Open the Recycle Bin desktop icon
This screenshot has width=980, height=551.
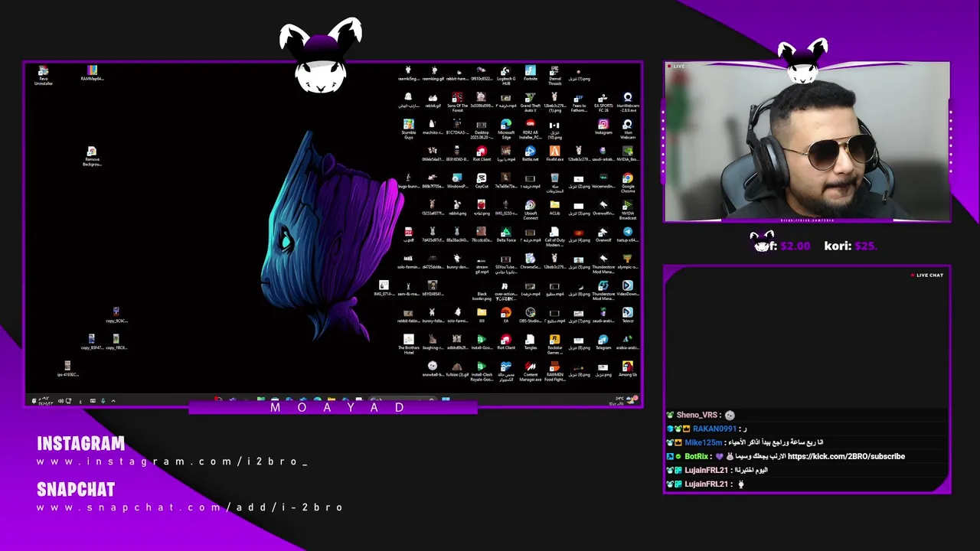[554, 183]
